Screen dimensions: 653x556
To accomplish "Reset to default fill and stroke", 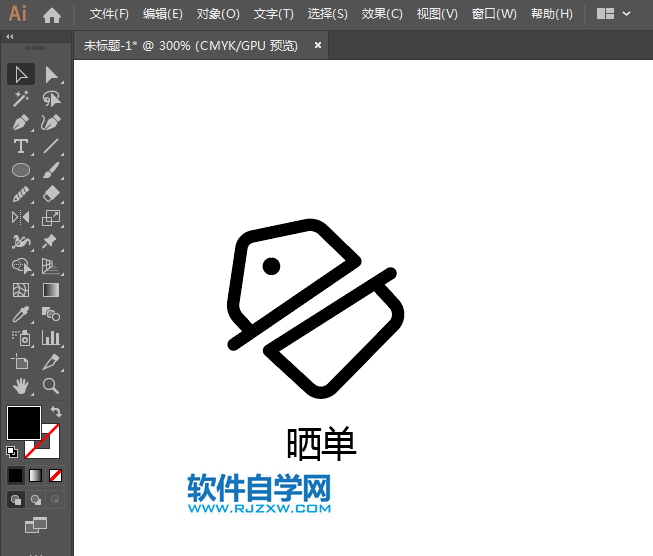I will coord(12,451).
